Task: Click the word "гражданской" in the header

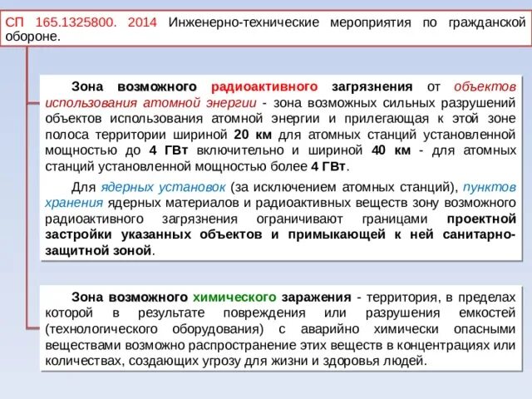Action: (487, 23)
